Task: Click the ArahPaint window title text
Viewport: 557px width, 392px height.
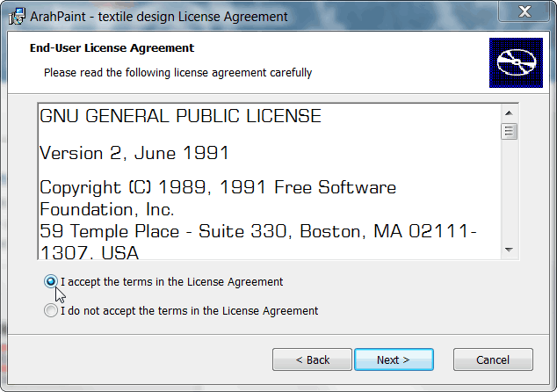Action: [x=159, y=17]
